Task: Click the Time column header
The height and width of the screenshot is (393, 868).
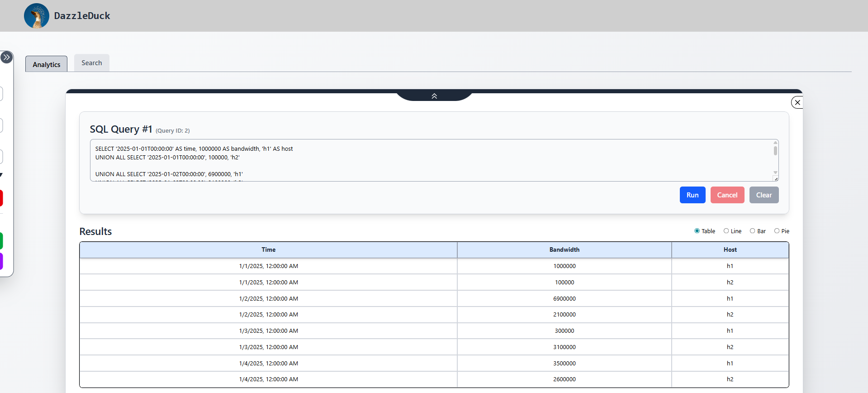Action: click(x=268, y=250)
